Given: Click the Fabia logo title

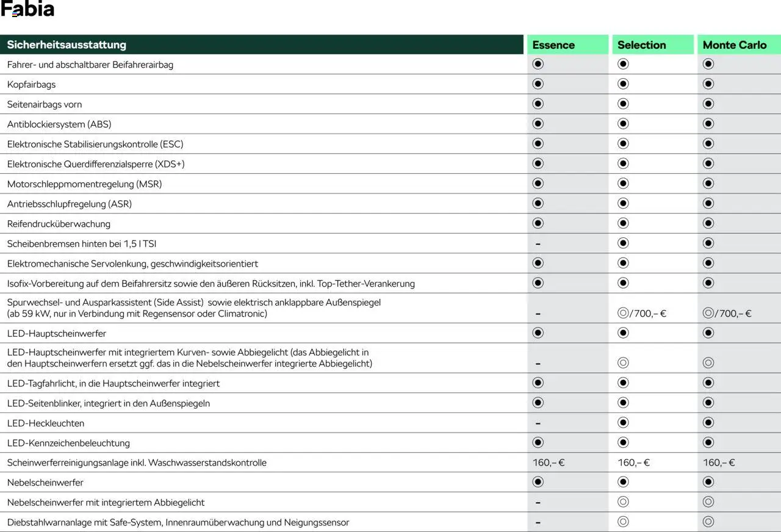Looking at the screenshot, I should point(27,10).
